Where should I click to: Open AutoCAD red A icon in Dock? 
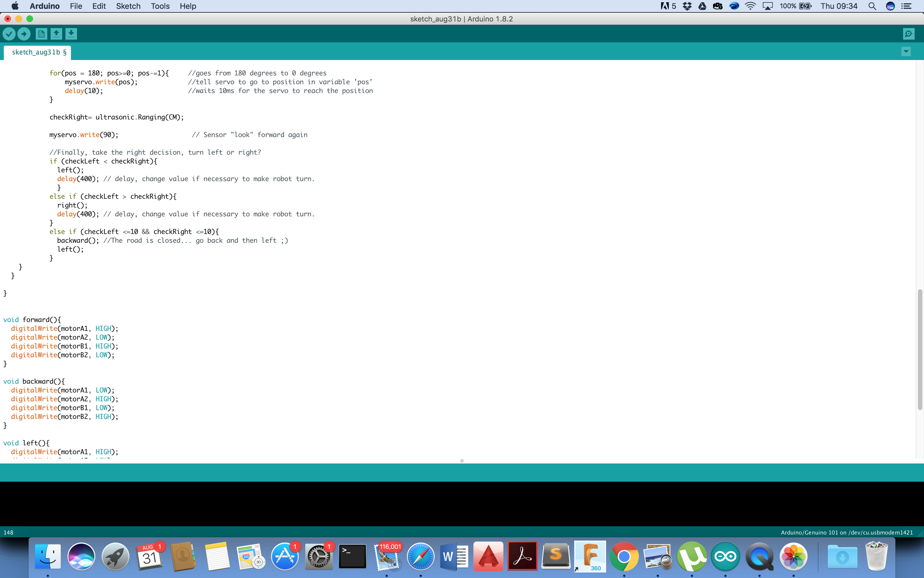(x=488, y=556)
